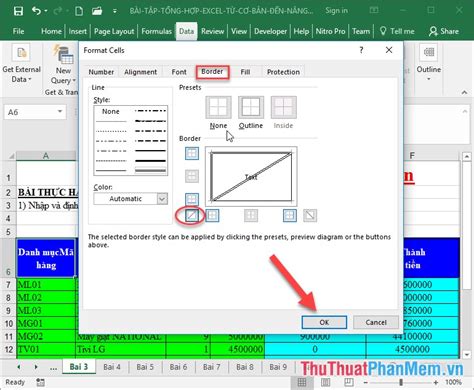Click the zoom in plus button
Viewport: 474px width, 390px height.
pos(436,382)
